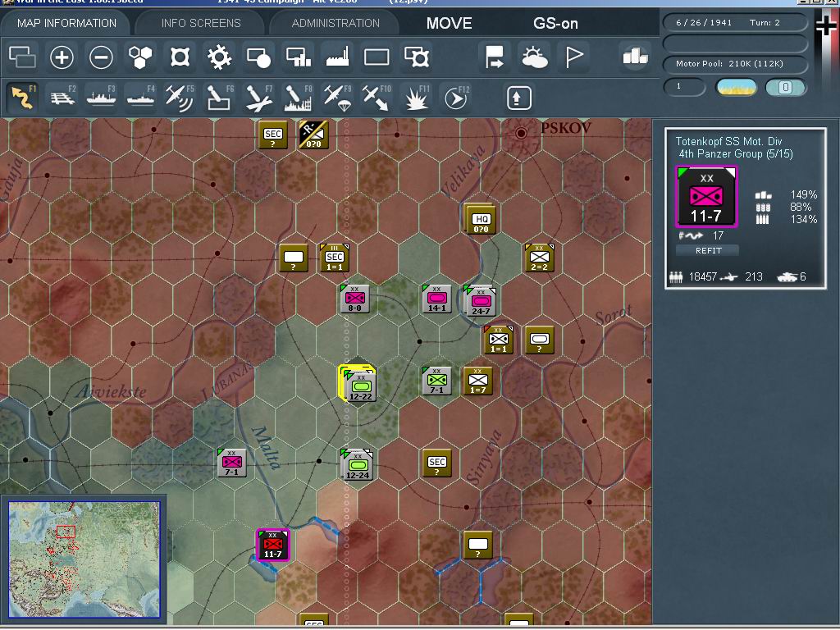Select Air transfer F10 icon

(x=377, y=98)
